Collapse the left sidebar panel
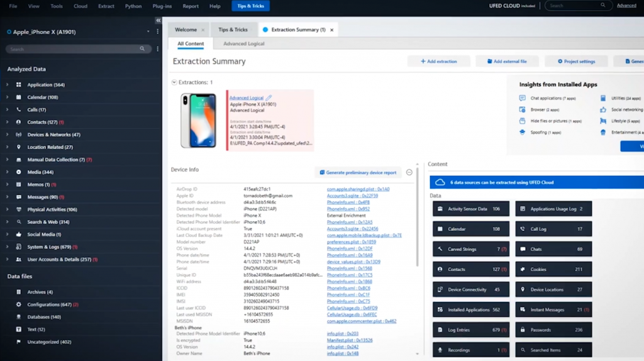The width and height of the screenshot is (644, 361). 158,20
